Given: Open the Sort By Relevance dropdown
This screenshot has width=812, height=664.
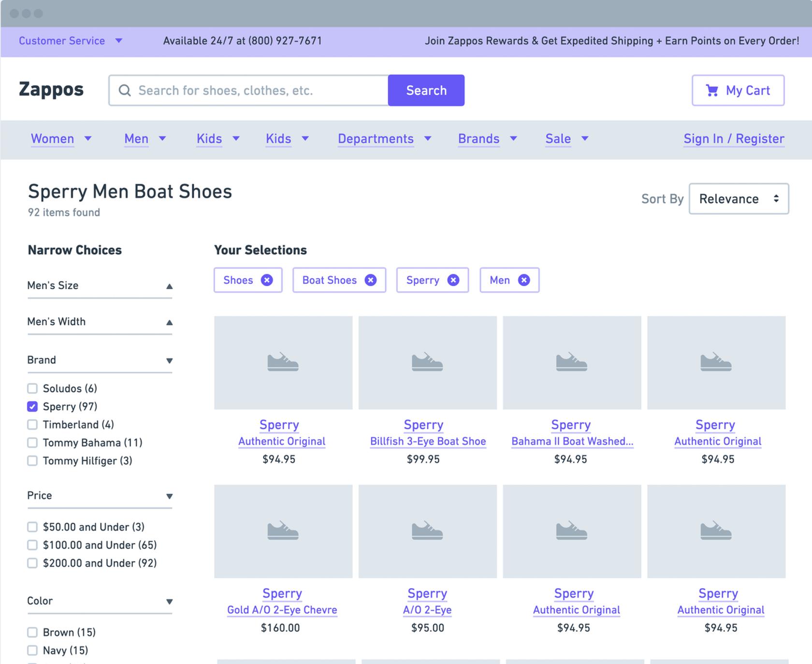Looking at the screenshot, I should pos(739,199).
